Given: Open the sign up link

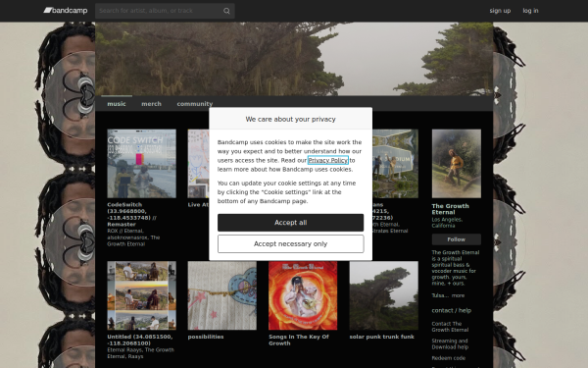Looking at the screenshot, I should click(500, 11).
